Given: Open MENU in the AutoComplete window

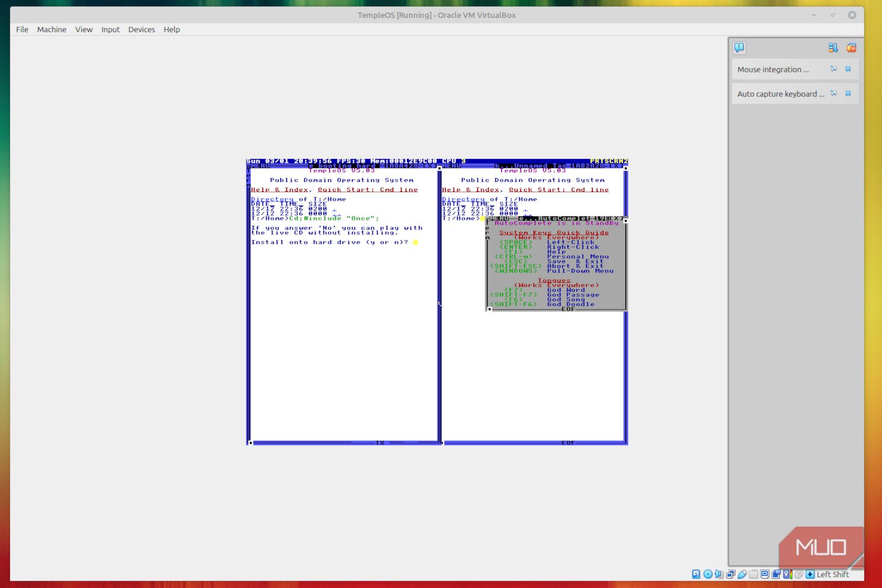Looking at the screenshot, I should [x=498, y=218].
